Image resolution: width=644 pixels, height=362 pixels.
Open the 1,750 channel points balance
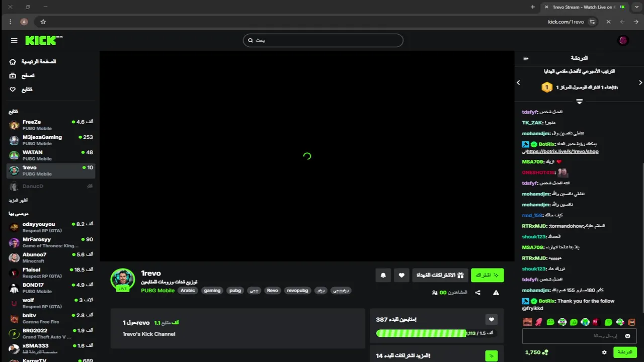click(536, 352)
